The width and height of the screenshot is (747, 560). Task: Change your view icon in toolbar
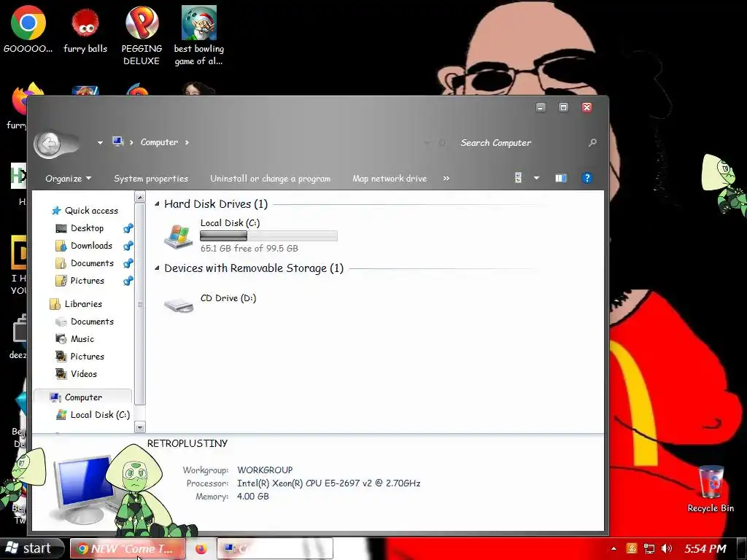519,178
